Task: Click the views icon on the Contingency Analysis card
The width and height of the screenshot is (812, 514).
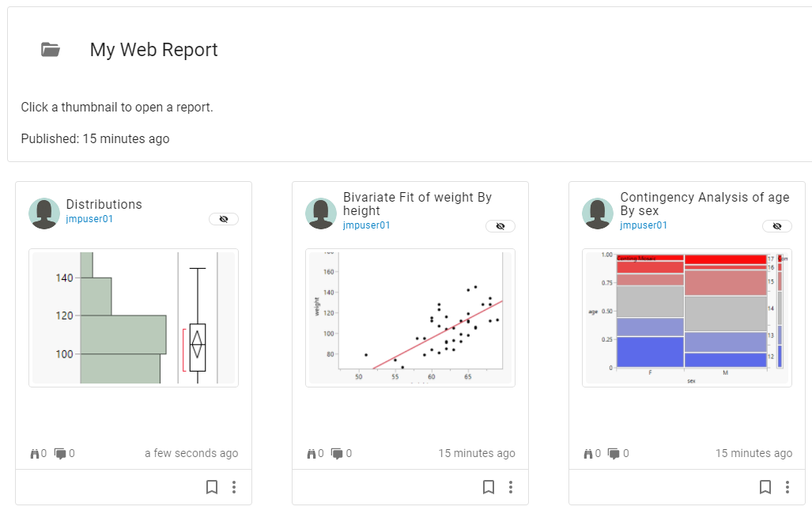Action: pyautogui.click(x=588, y=453)
